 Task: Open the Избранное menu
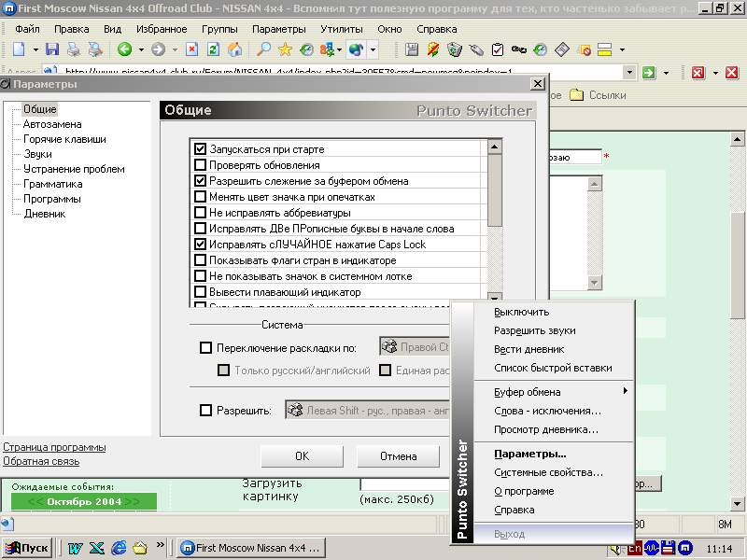(x=162, y=29)
